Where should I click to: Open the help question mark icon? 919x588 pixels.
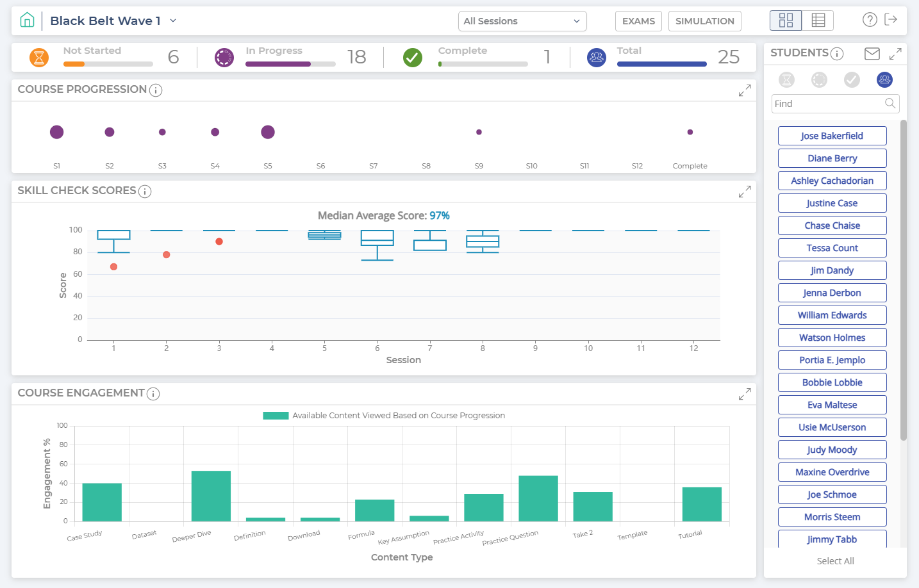[x=870, y=20]
